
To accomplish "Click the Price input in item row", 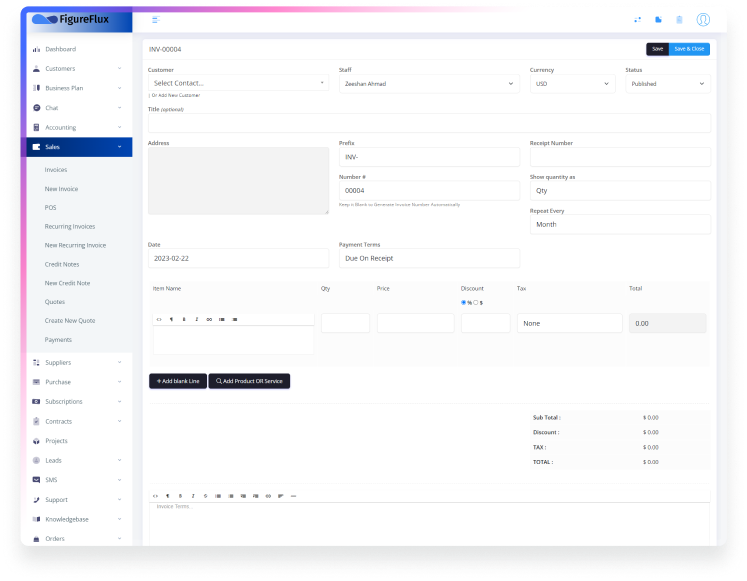I will pos(415,323).
